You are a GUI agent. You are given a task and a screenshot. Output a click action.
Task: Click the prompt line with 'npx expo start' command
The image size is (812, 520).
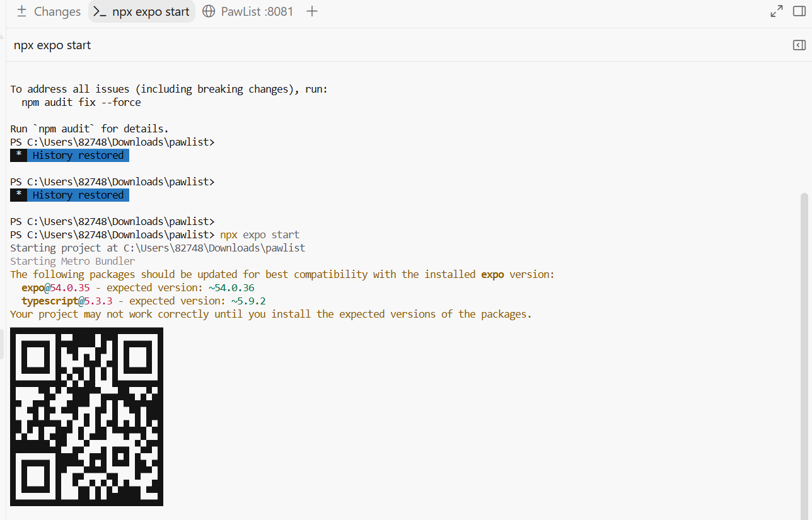tap(155, 234)
